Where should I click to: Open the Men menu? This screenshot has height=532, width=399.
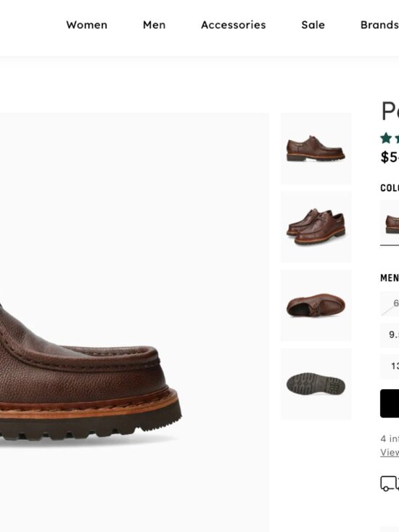[x=155, y=25]
